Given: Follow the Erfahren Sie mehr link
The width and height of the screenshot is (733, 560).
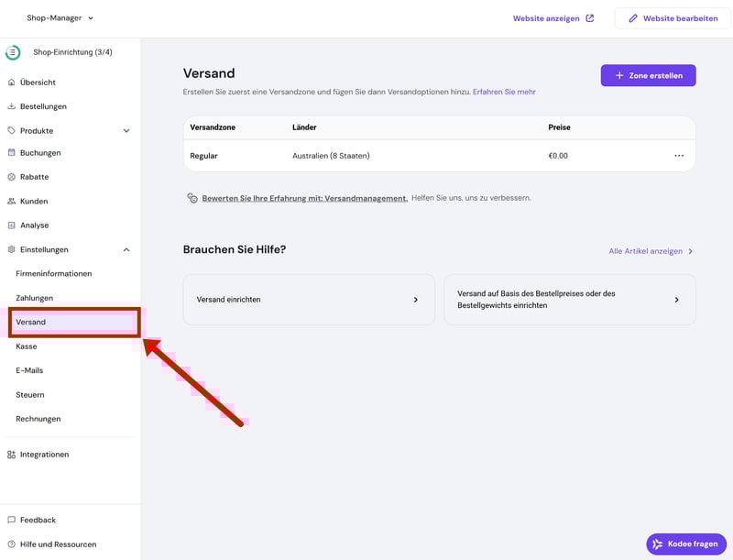Looking at the screenshot, I should [504, 92].
